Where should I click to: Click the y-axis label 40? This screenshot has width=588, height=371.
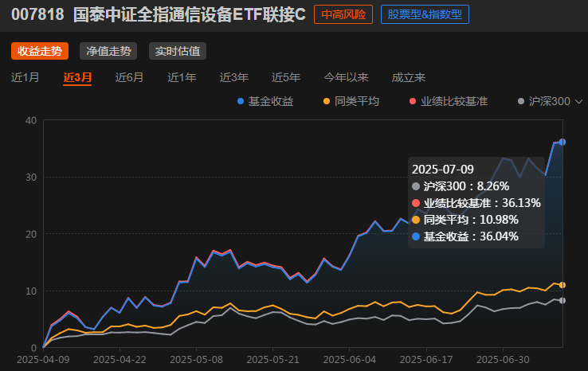pyautogui.click(x=31, y=121)
